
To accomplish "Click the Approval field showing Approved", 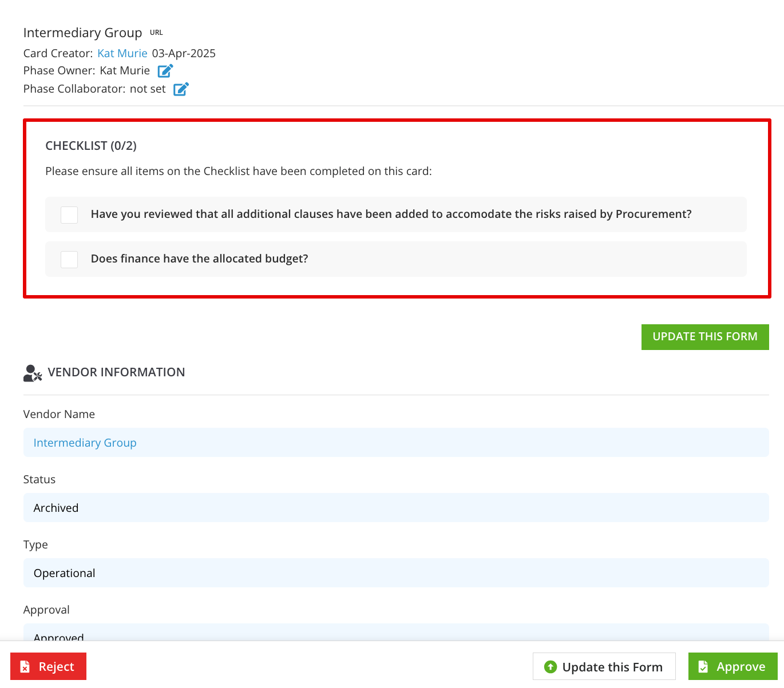I will [396, 635].
